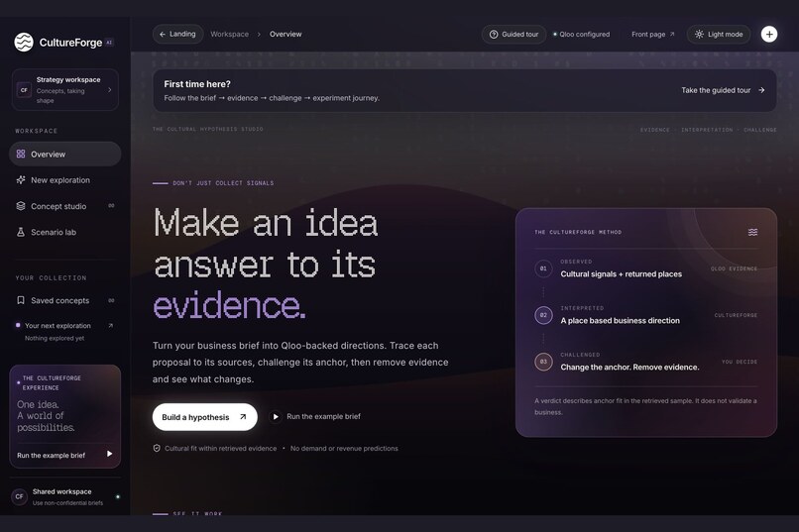Click the Landing back button
The image size is (799, 532).
(x=177, y=34)
